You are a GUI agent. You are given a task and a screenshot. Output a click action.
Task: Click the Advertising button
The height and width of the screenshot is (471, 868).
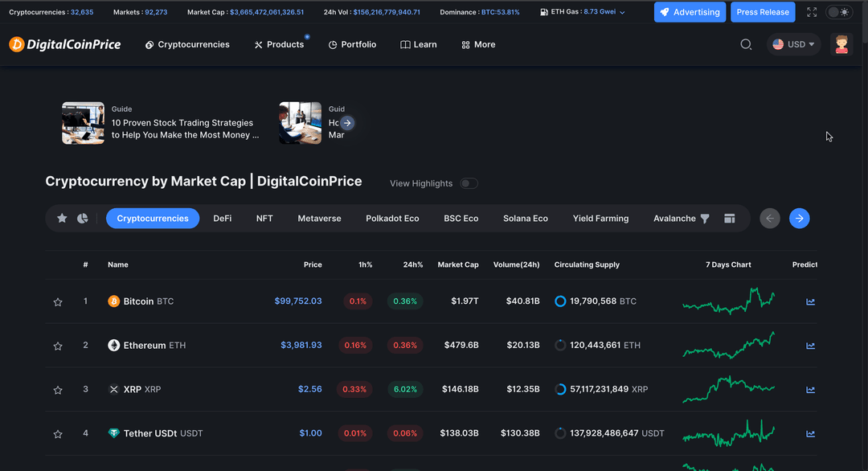point(690,12)
